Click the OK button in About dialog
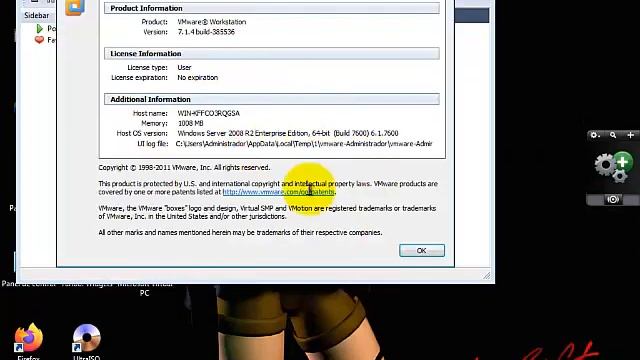The width and height of the screenshot is (640, 360). click(422, 250)
